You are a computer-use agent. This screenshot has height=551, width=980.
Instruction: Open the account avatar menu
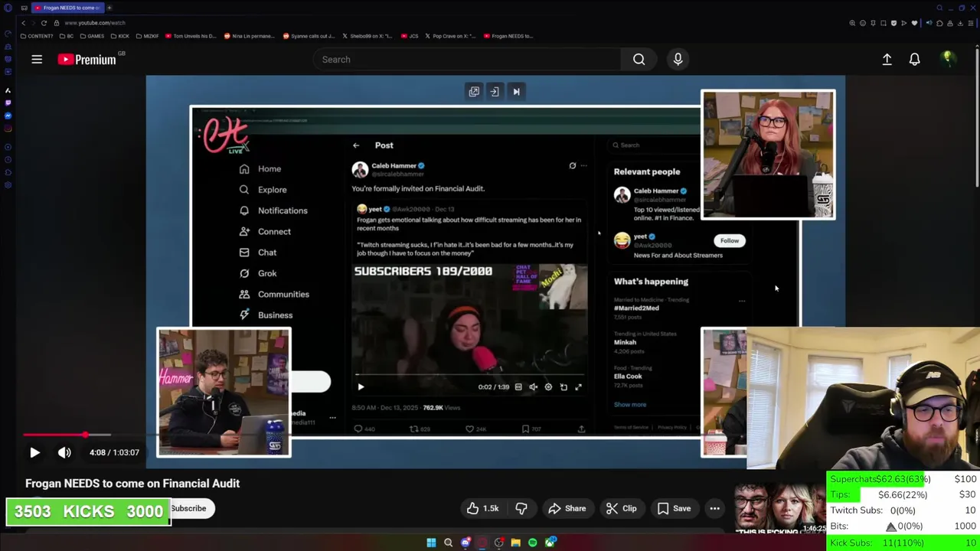click(x=948, y=59)
